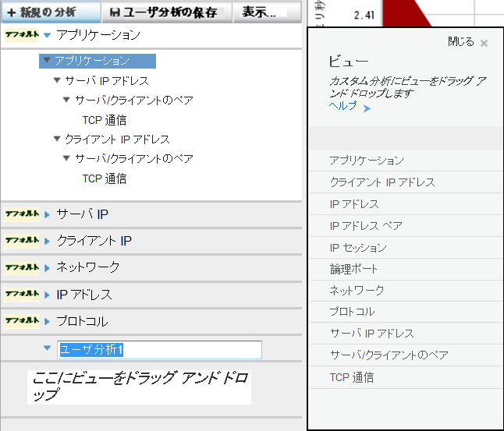Collapse the first サーバ/クライアントのペア node arrow

pyautogui.click(x=66, y=100)
